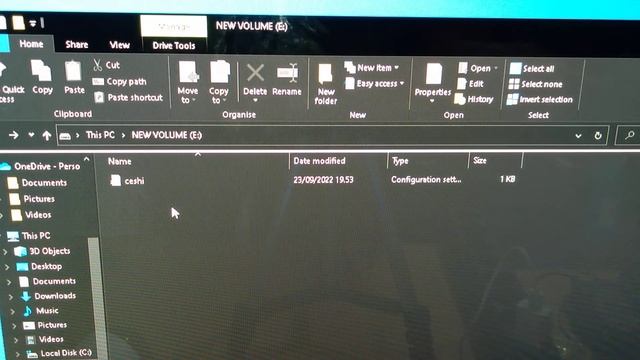Open Pictures under This PC

45,325
